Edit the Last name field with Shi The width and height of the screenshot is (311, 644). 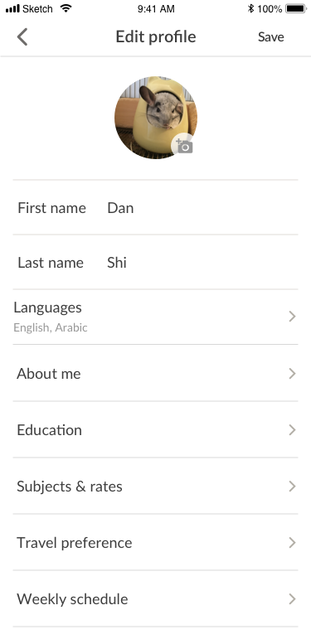point(155,263)
